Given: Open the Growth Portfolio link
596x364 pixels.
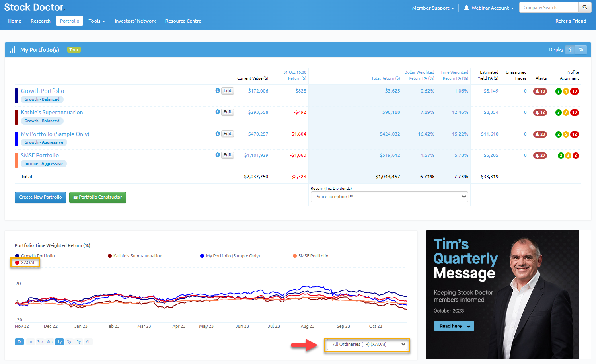Looking at the screenshot, I should [x=42, y=91].
